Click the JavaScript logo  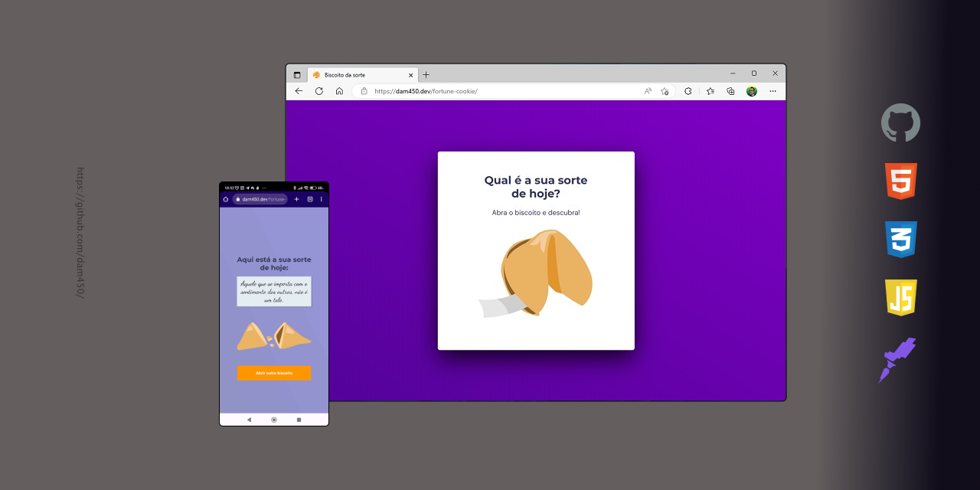(x=900, y=298)
